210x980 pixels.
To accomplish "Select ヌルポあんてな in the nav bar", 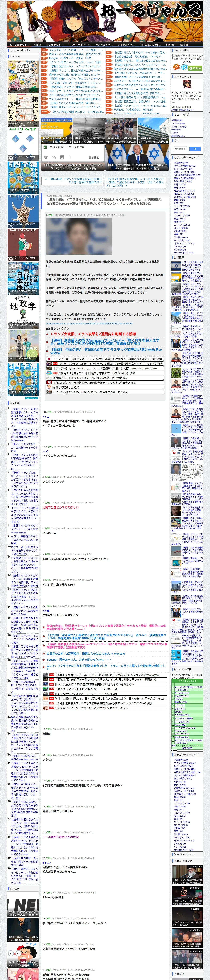I will tap(126, 45).
